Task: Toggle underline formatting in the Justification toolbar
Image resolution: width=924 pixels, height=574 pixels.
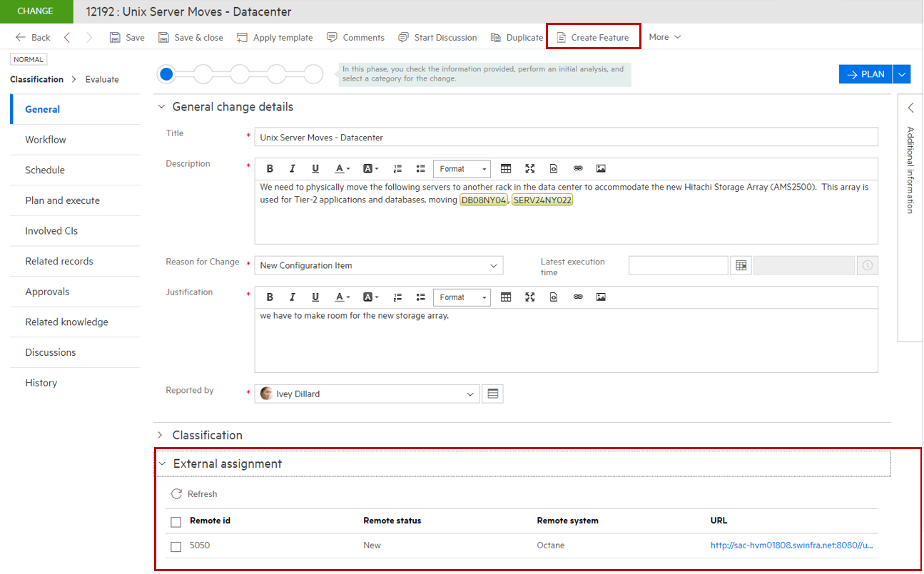Action: click(x=315, y=297)
